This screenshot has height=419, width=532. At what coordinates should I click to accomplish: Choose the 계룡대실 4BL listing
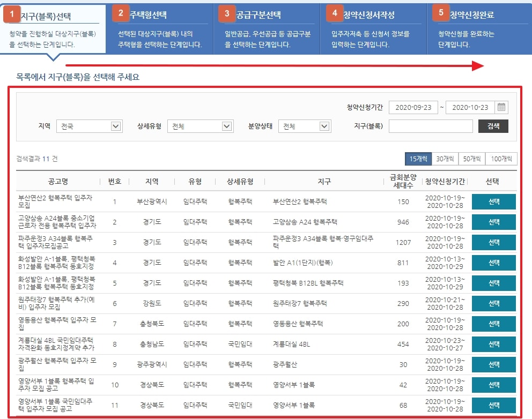pyautogui.click(x=495, y=344)
